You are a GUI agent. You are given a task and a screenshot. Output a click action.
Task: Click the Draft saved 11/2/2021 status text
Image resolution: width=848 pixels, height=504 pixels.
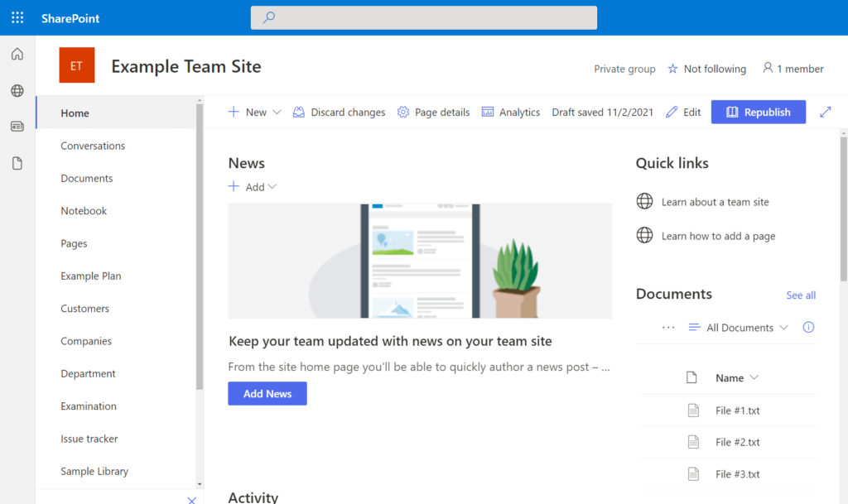click(x=603, y=112)
